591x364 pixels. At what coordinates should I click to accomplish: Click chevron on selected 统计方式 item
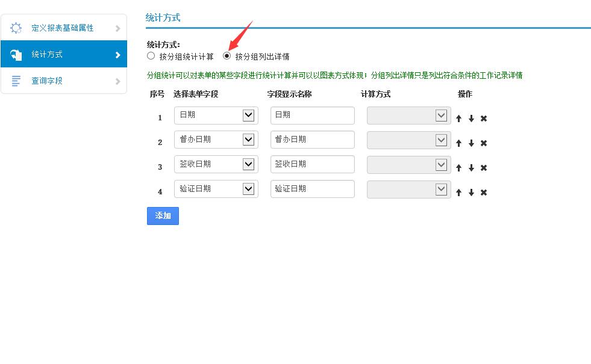pyautogui.click(x=117, y=55)
